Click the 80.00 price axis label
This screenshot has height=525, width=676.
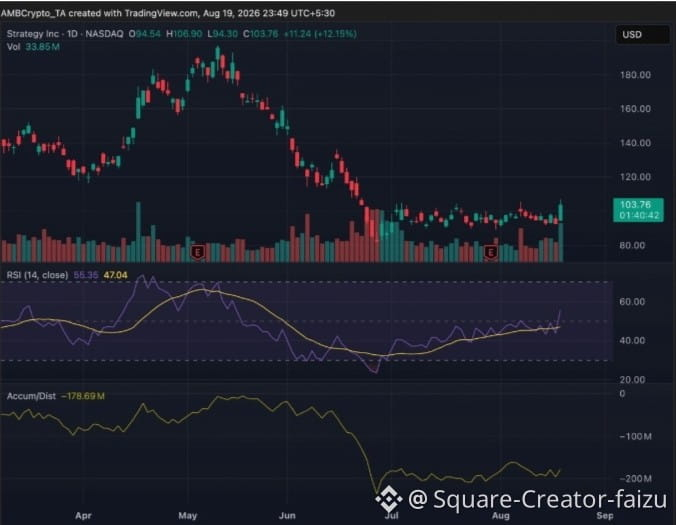coord(632,245)
